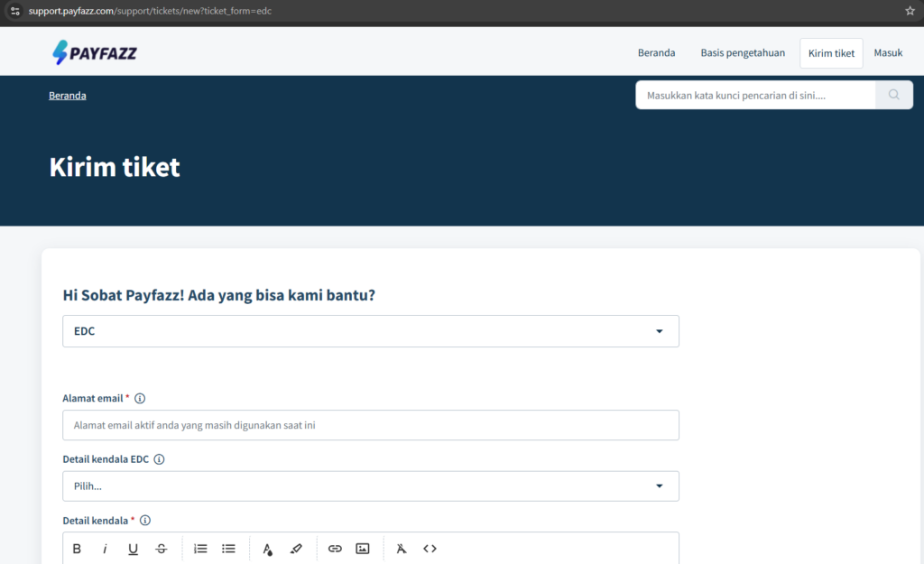Apply underline formatting in the editor

[133, 548]
